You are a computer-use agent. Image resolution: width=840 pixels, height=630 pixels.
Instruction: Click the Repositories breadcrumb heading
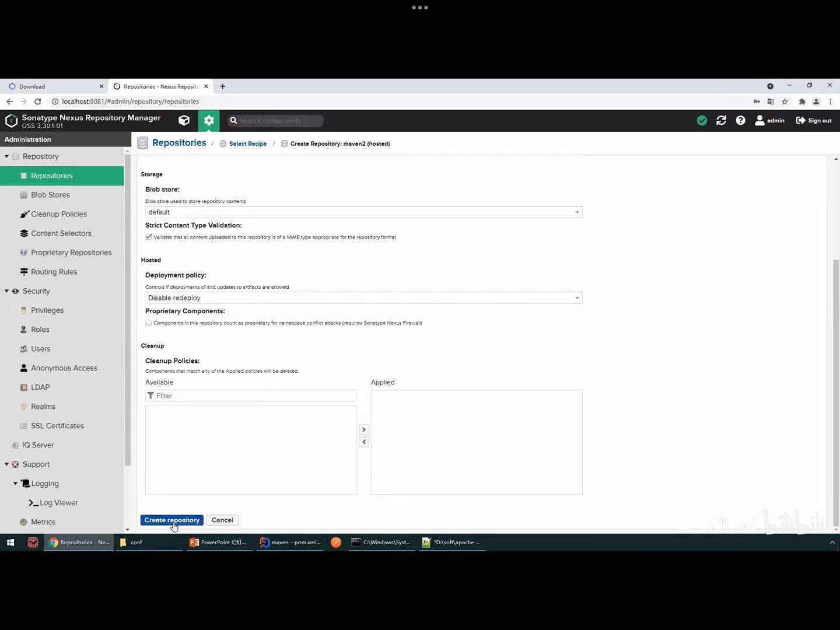tap(179, 143)
